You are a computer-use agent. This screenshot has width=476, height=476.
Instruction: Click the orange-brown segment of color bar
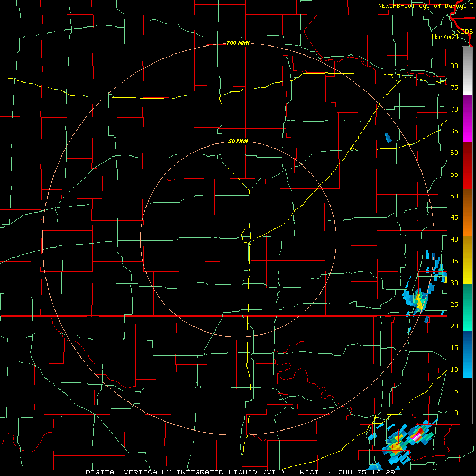pyautogui.click(x=467, y=213)
